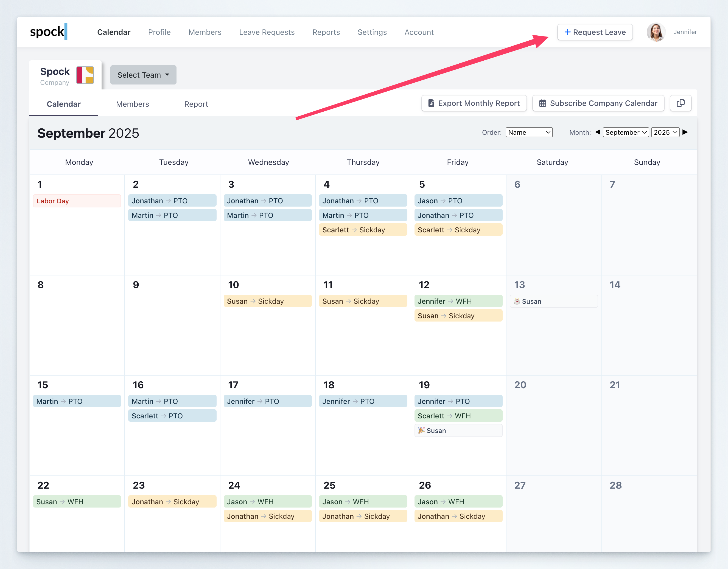728x569 pixels.
Task: Switch to the Members sub-tab
Action: 132,104
